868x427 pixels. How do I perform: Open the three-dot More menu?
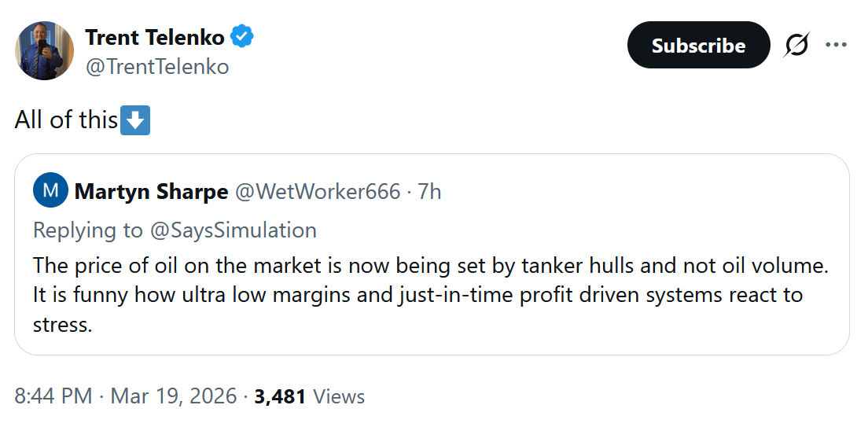tap(836, 46)
